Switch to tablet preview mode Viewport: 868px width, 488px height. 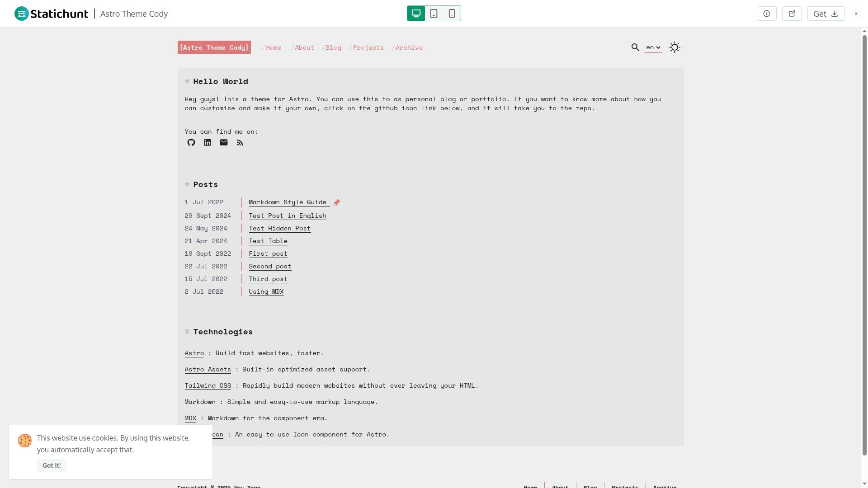[x=434, y=14]
